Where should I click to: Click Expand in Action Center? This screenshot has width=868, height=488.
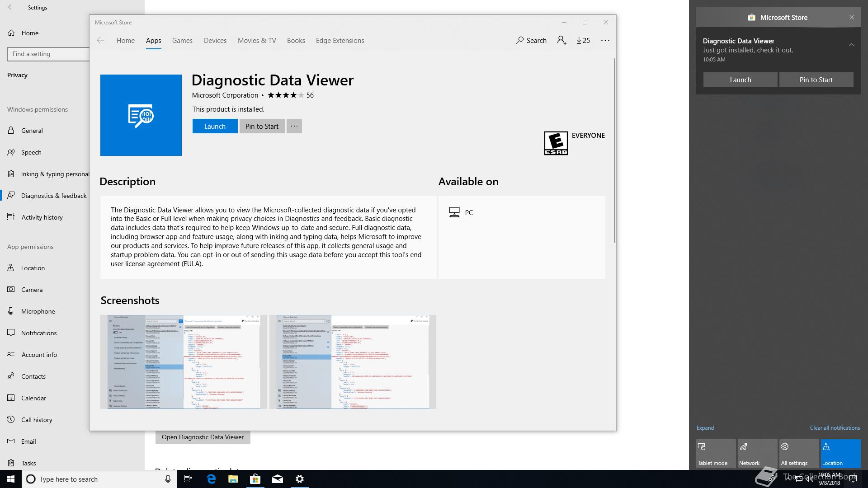[705, 427]
